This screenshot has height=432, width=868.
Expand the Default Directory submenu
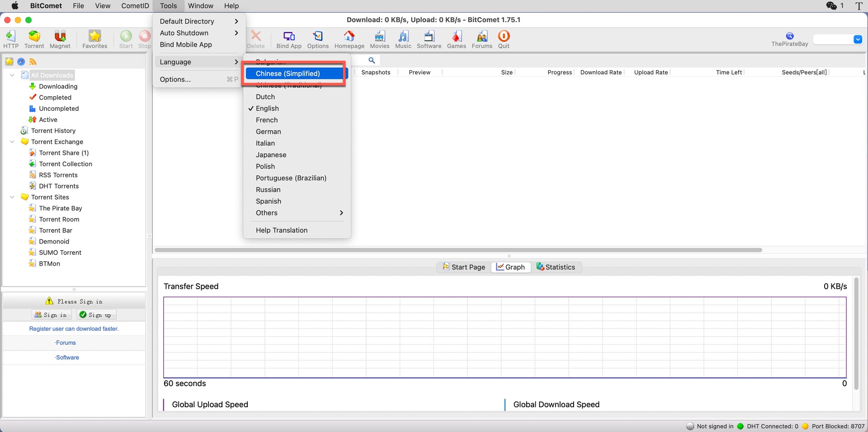click(x=199, y=21)
